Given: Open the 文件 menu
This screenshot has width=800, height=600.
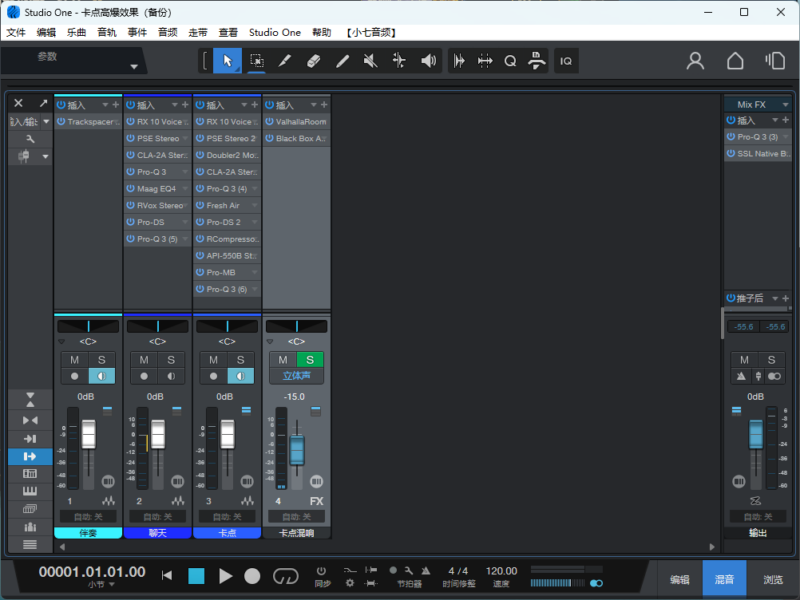Looking at the screenshot, I should click(16, 33).
